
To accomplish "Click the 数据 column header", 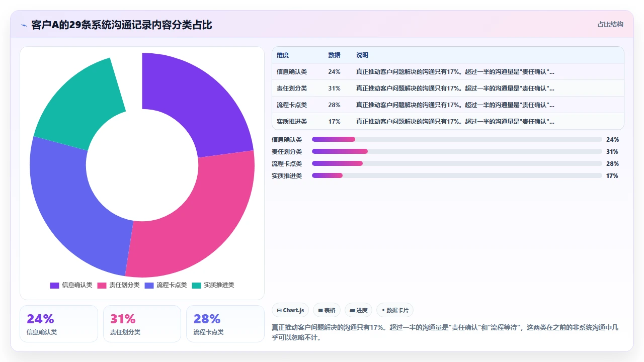I will pyautogui.click(x=334, y=55).
